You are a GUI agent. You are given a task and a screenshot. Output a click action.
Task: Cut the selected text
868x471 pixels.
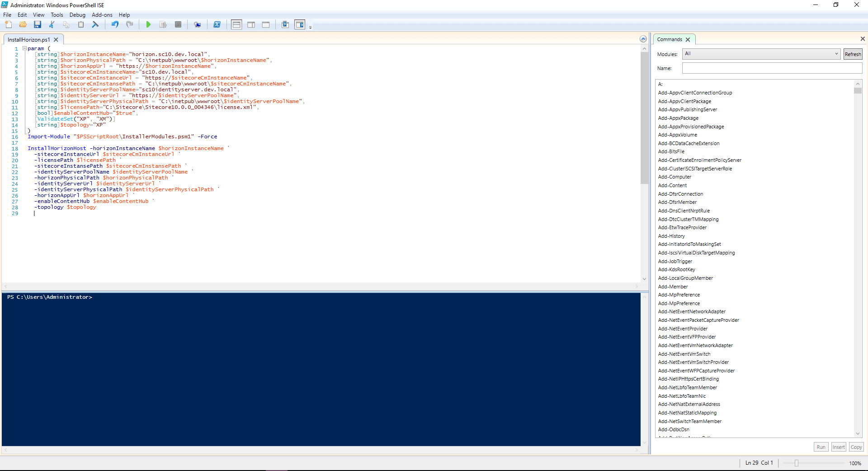52,24
